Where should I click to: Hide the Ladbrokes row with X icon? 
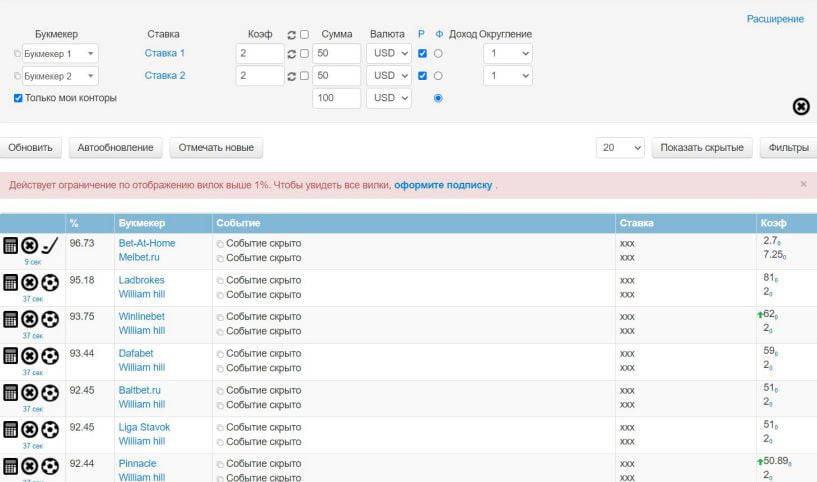point(30,282)
